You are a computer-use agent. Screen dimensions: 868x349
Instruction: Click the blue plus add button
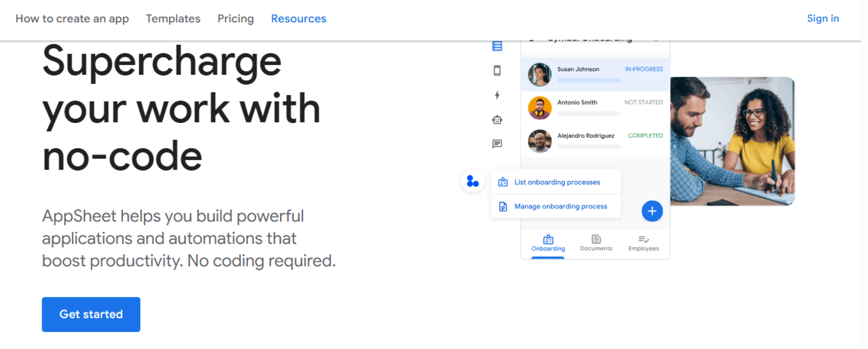click(652, 211)
